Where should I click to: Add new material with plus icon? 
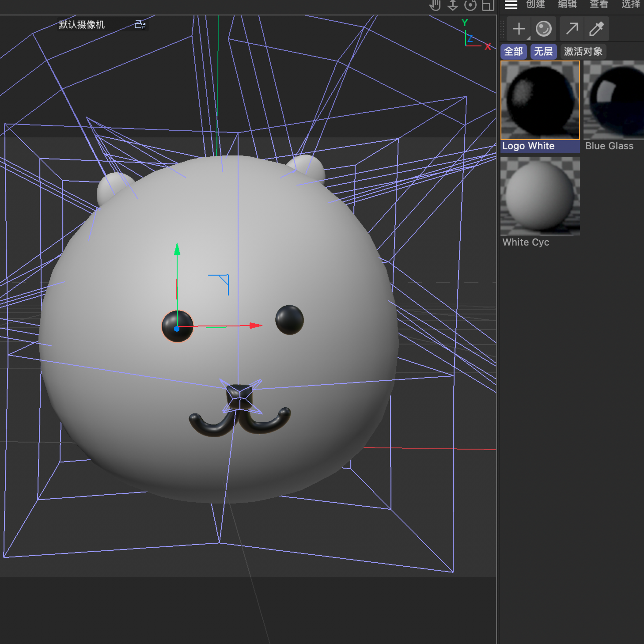pos(519,29)
